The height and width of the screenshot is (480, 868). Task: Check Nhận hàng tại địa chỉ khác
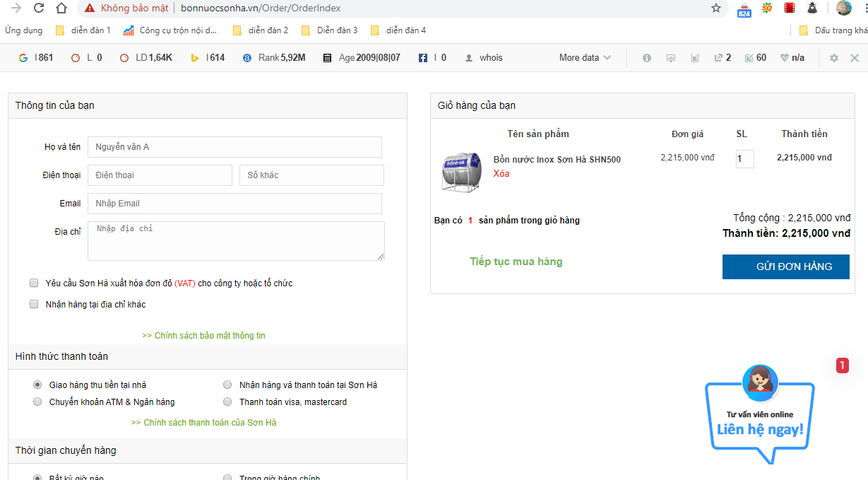(34, 304)
